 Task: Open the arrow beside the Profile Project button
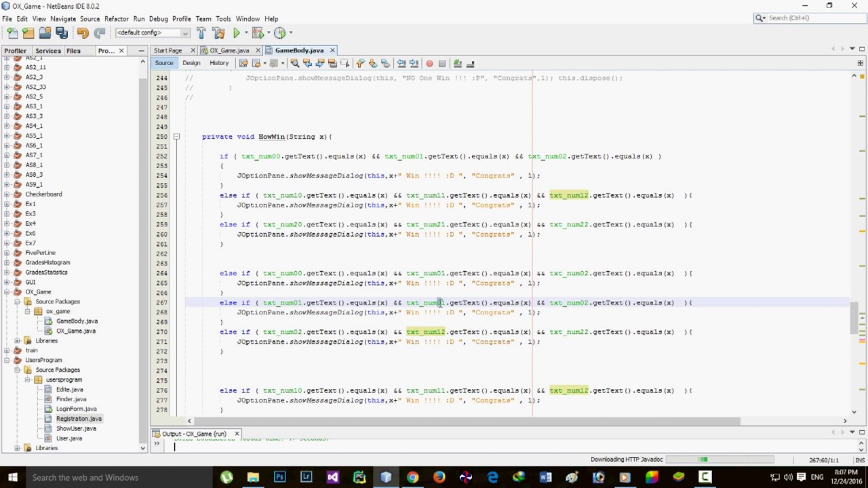point(290,33)
